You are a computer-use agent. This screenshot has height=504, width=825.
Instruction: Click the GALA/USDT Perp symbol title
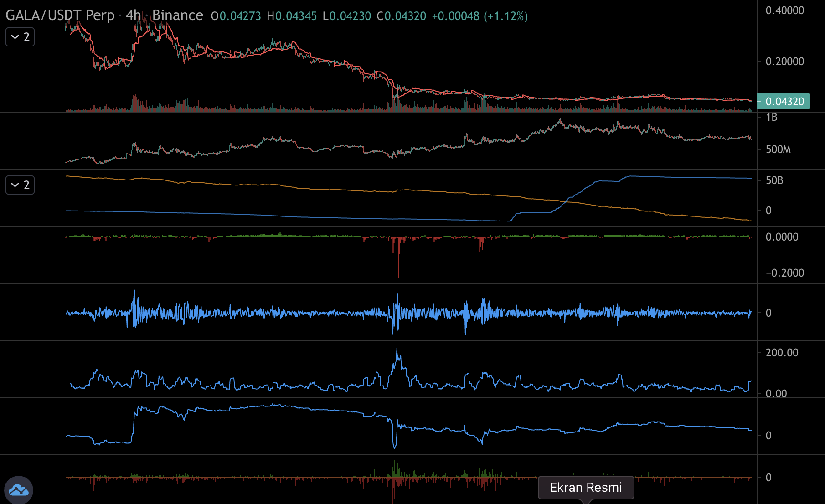[x=60, y=15]
